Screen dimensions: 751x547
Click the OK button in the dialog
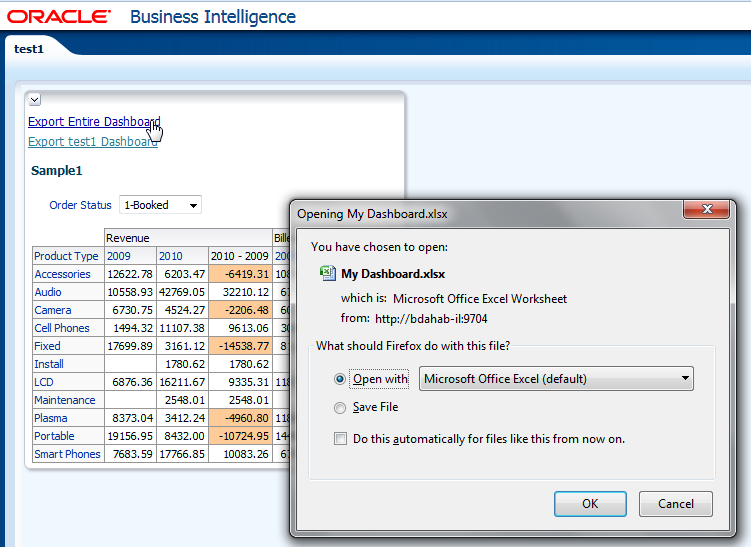(590, 504)
